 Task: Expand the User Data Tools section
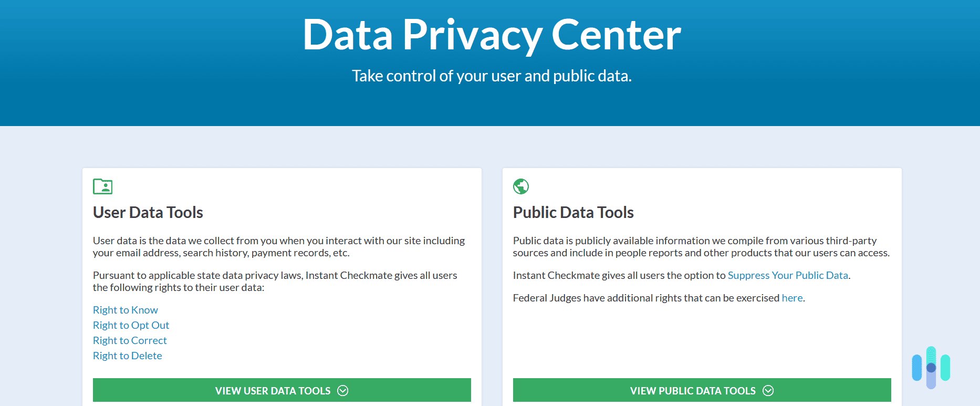pyautogui.click(x=282, y=390)
